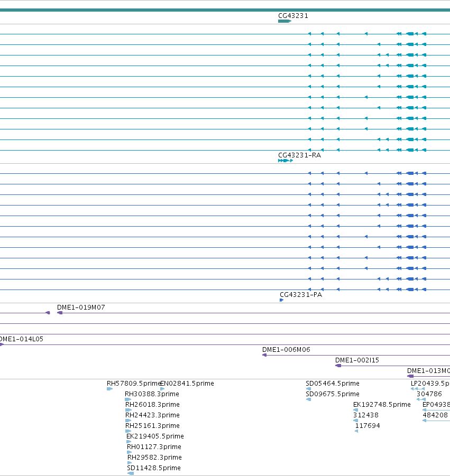Click the RH24423.3prime EST label

point(152,415)
